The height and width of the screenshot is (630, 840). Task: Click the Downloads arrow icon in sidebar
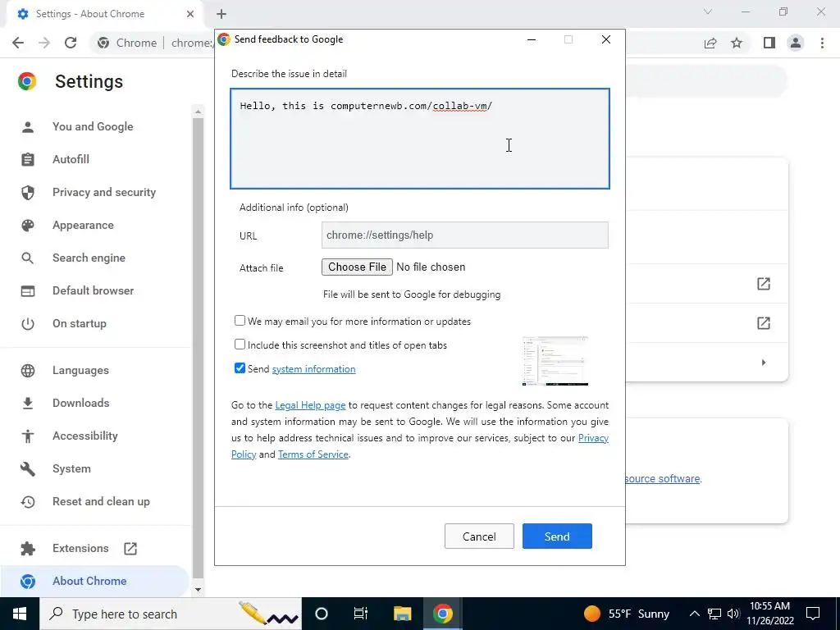pos(28,403)
